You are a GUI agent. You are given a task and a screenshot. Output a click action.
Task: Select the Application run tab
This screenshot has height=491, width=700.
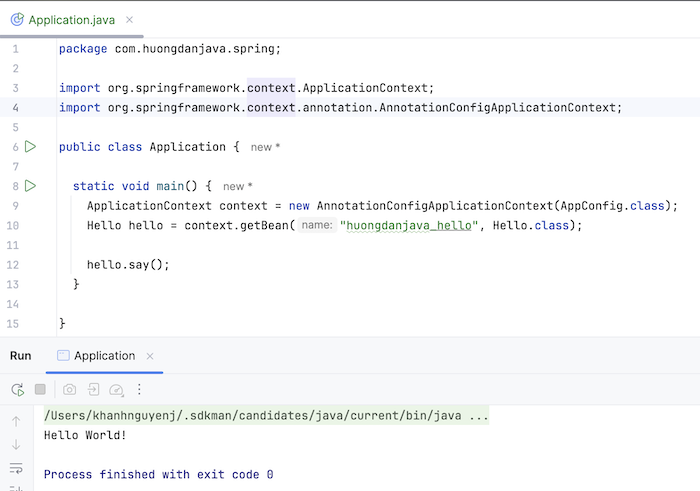[x=103, y=356]
